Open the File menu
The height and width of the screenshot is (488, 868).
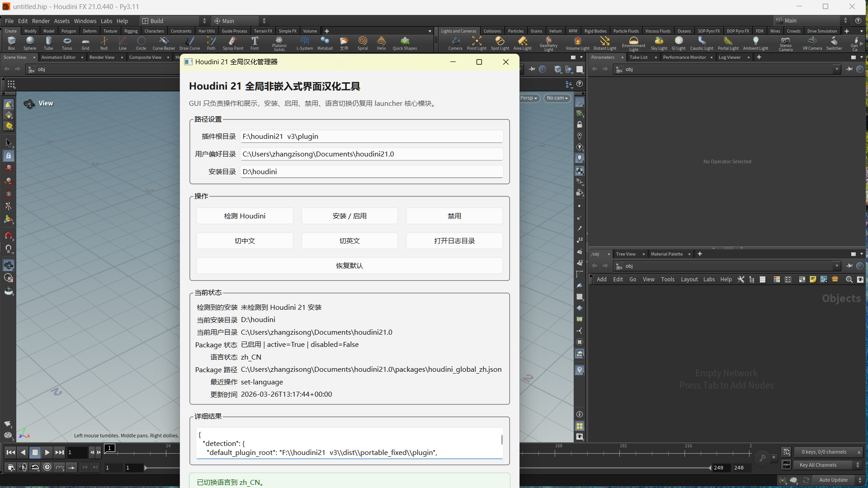pos(9,21)
